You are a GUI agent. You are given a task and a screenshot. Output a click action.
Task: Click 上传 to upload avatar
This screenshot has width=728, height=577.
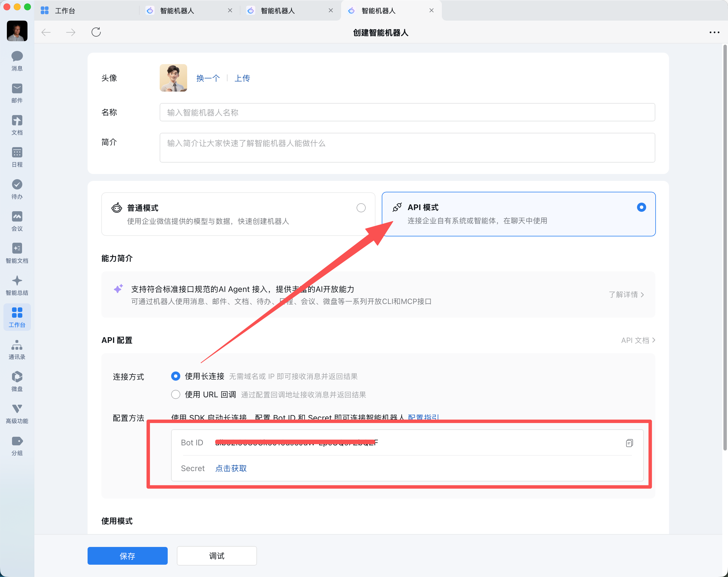click(x=242, y=78)
